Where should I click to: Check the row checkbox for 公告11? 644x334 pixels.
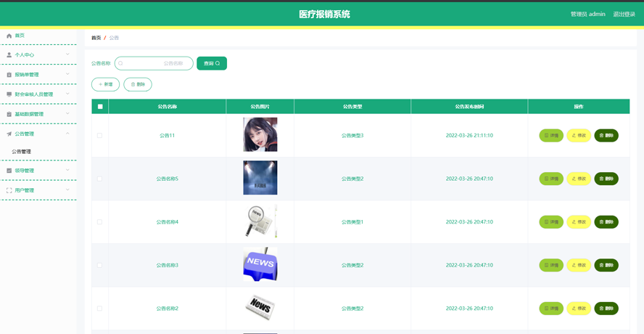99,135
